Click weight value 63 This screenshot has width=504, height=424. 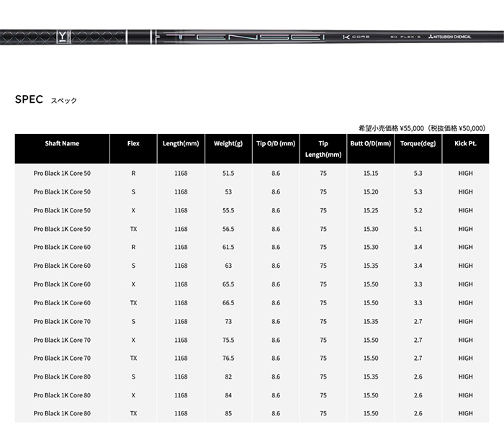228,266
